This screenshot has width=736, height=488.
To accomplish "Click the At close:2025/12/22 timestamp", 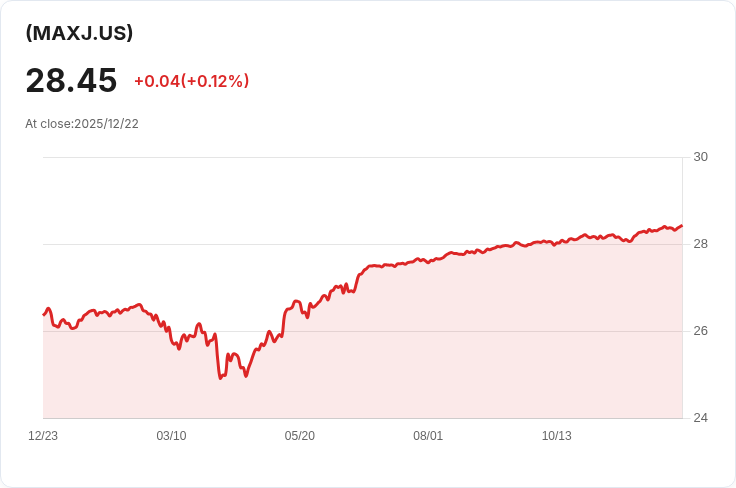I will tap(82, 124).
